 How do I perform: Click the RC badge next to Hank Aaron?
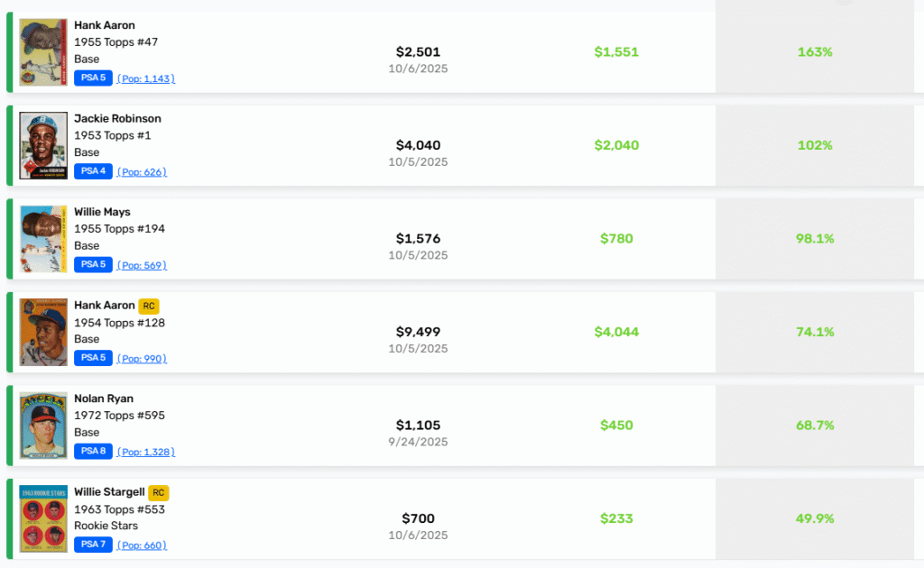click(x=149, y=306)
